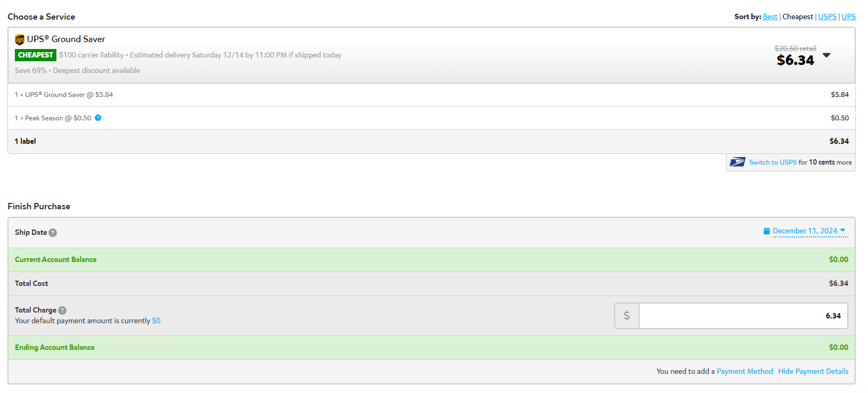Open the default payment amount $0 link
This screenshot has width=868, height=393.
[156, 321]
